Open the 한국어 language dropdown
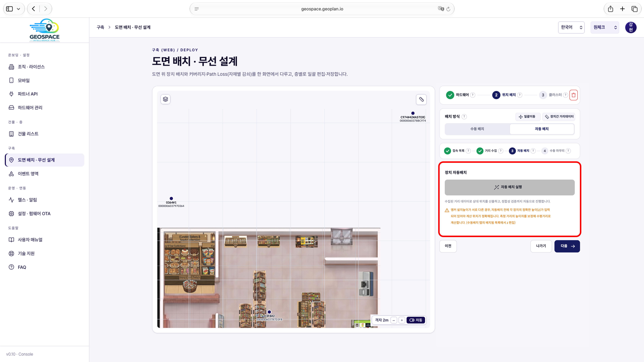Viewport: 644px width, 362px height. pos(571,27)
